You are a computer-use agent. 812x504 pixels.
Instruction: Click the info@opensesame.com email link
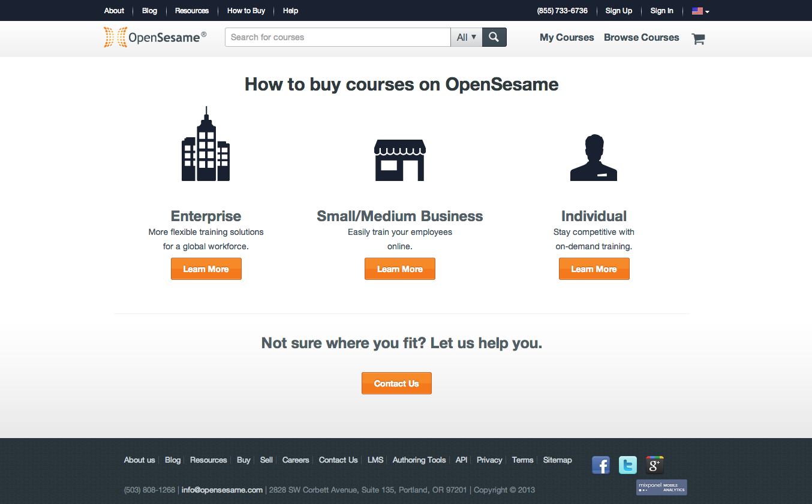[222, 490]
